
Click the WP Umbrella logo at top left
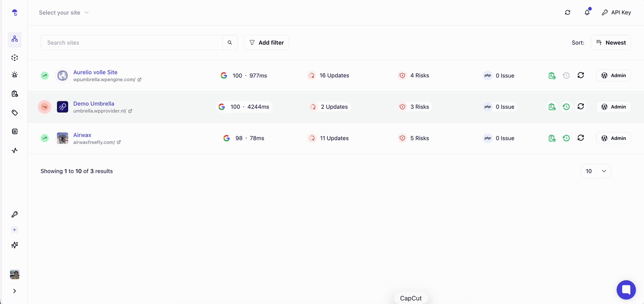[14, 12]
